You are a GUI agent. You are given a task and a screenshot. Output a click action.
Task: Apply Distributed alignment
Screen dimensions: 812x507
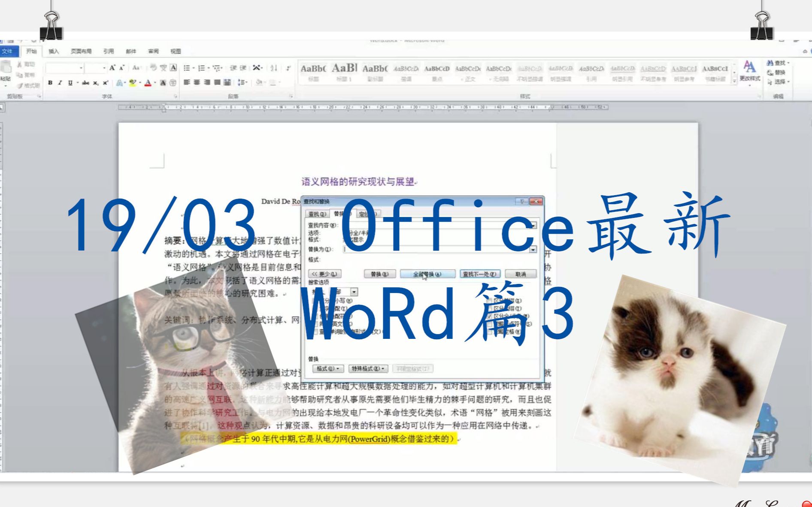pos(227,82)
